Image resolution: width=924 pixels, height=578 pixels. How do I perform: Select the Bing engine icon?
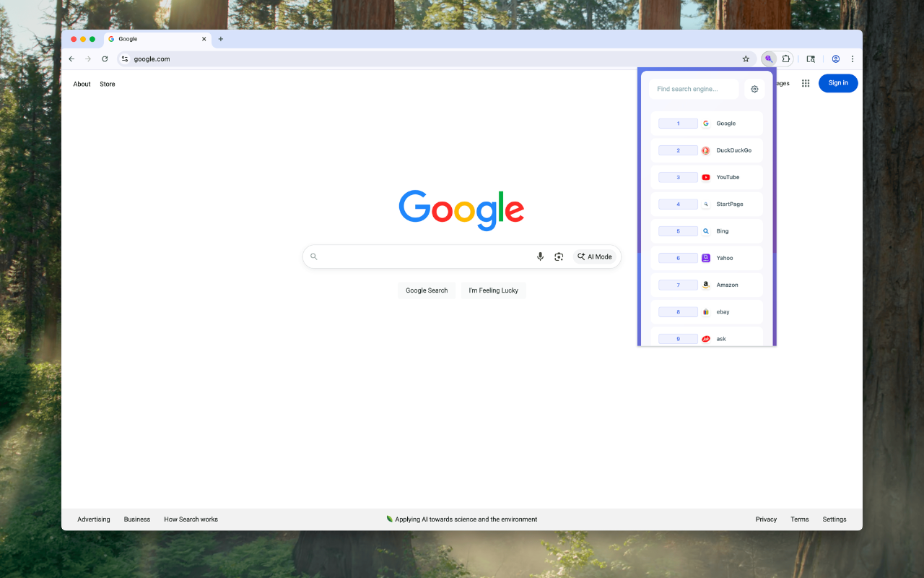tap(706, 231)
